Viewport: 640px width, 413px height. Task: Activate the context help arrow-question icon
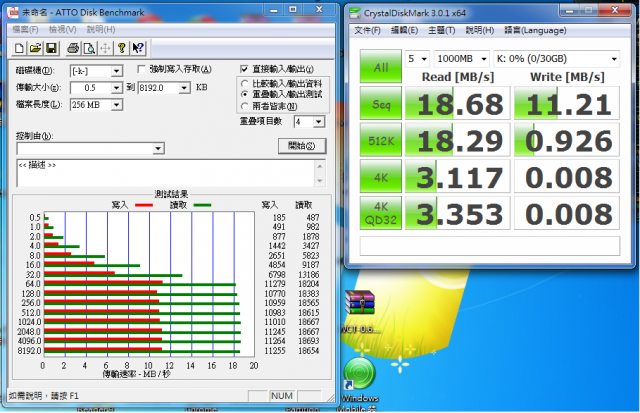coord(138,48)
